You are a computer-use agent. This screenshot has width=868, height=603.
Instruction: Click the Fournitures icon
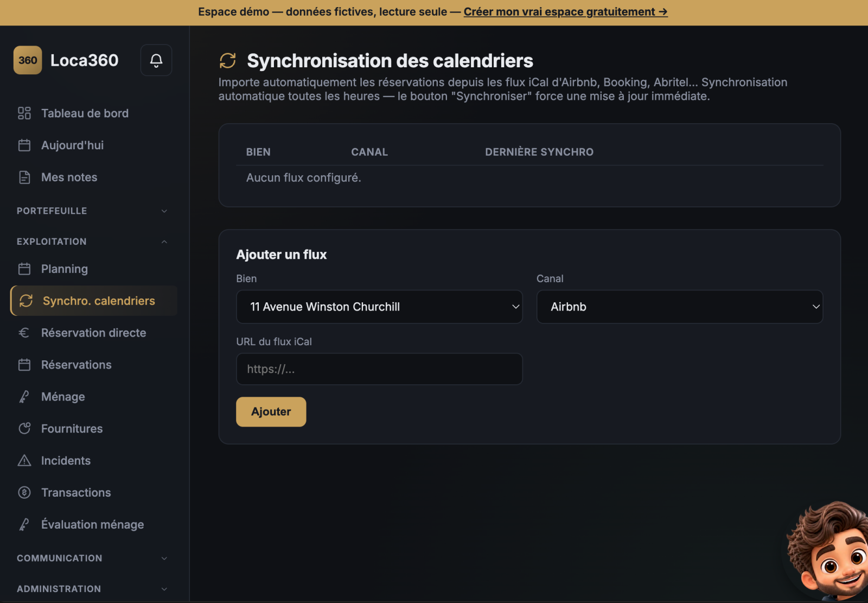coord(24,429)
